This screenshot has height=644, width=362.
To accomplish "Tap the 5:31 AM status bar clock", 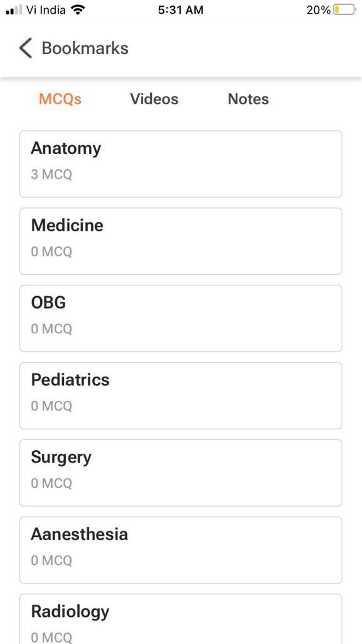I will [x=181, y=10].
